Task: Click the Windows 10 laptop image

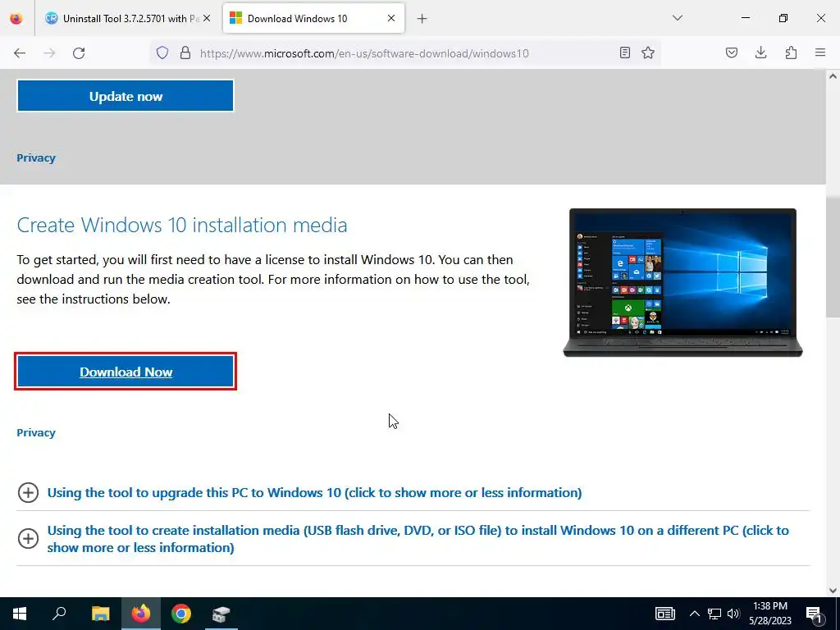Action: pos(682,282)
